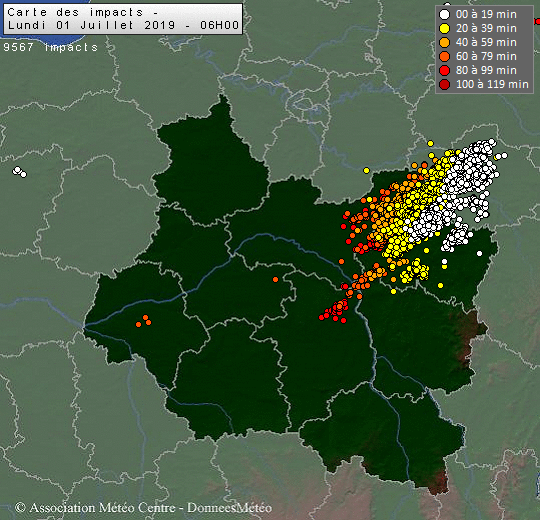Click the isolated yellow impact north of the dark region border
The width and height of the screenshot is (540, 520).
coord(366,170)
